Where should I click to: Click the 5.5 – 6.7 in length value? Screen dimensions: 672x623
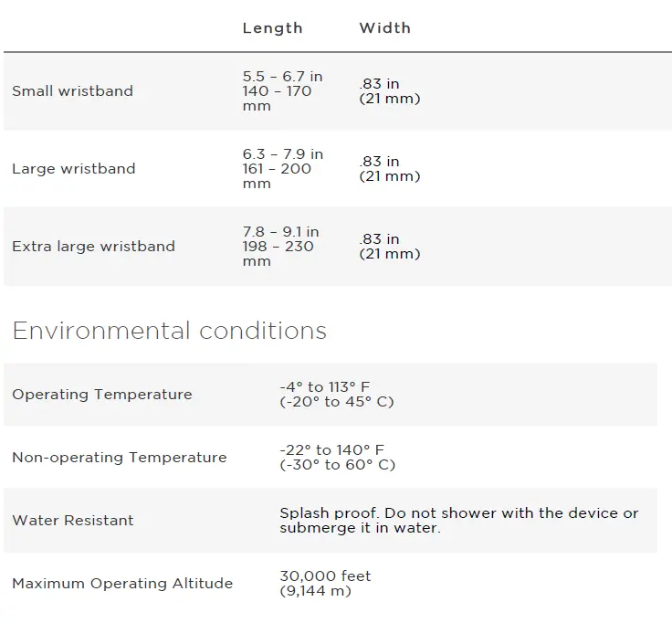point(282,77)
